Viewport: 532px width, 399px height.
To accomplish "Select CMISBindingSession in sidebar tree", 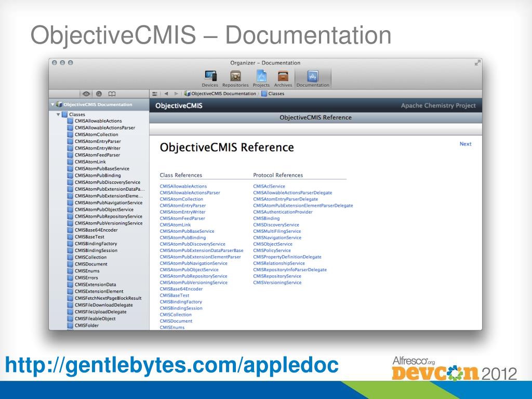I will (92, 250).
